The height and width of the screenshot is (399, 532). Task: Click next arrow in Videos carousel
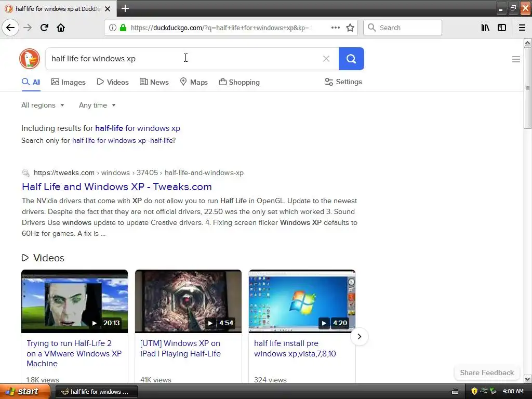(360, 337)
